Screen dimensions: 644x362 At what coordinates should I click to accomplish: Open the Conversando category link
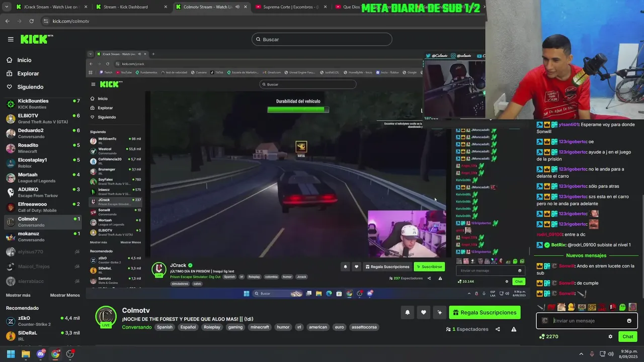coord(136,327)
